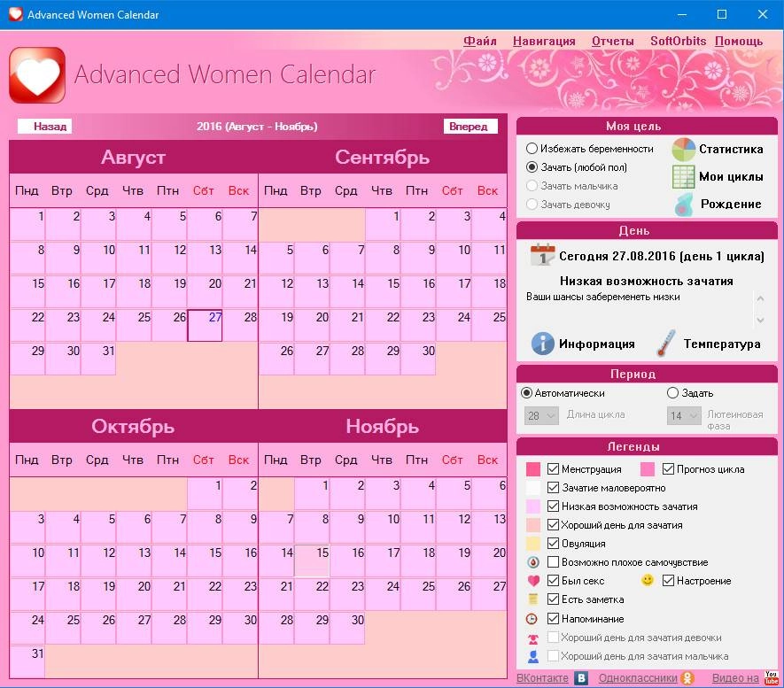This screenshot has width=784, height=688.
Task: Click the Овуляция yellow color swatch
Action: [533, 543]
